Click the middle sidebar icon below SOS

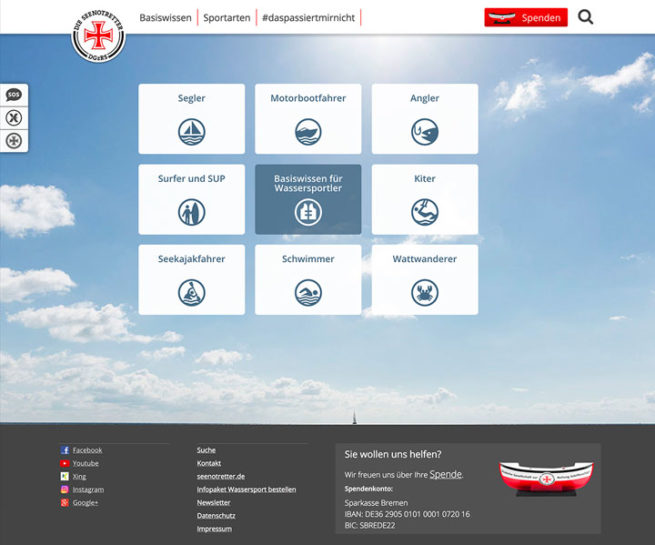point(14,118)
